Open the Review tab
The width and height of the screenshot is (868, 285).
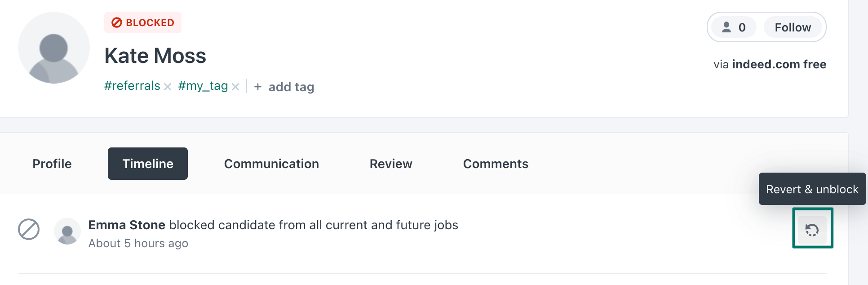390,164
